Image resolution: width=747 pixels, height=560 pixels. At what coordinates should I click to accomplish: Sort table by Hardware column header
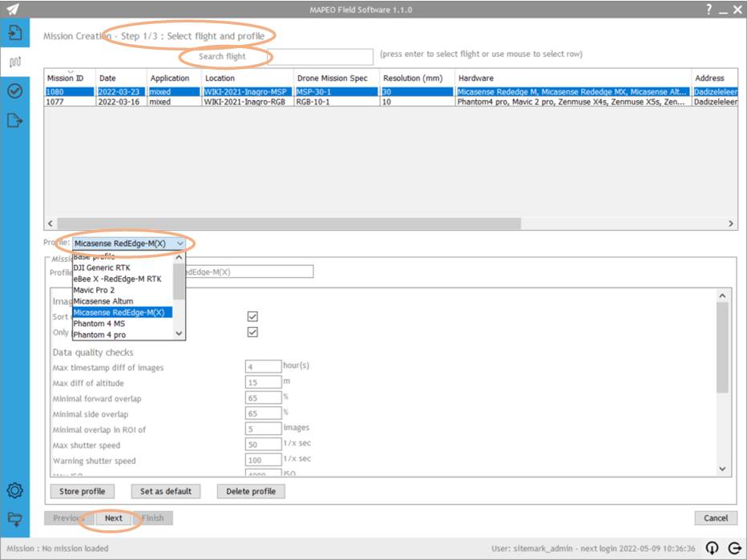point(572,78)
